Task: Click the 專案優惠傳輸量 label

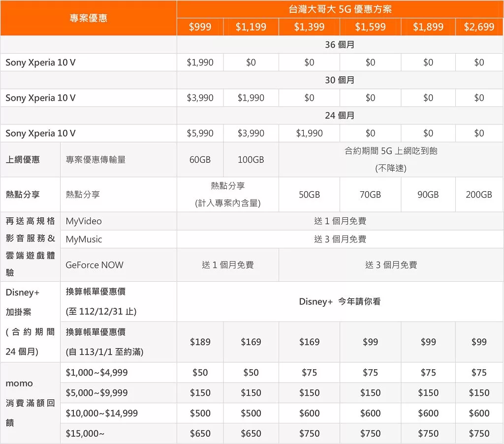Action: tap(95, 160)
